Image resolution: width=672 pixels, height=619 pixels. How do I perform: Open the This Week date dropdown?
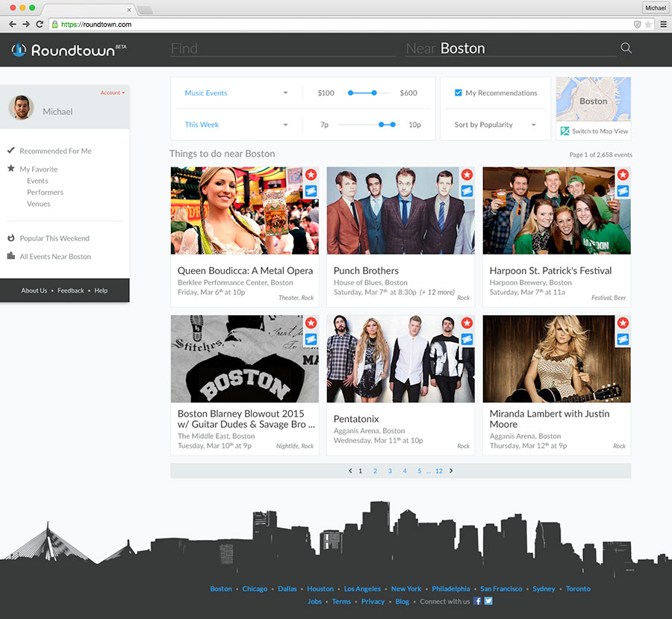(236, 125)
